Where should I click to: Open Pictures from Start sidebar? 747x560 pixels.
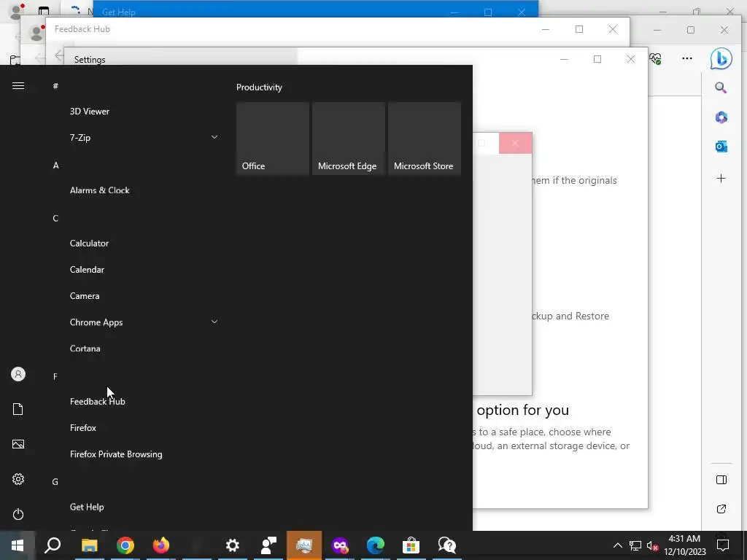(x=18, y=444)
